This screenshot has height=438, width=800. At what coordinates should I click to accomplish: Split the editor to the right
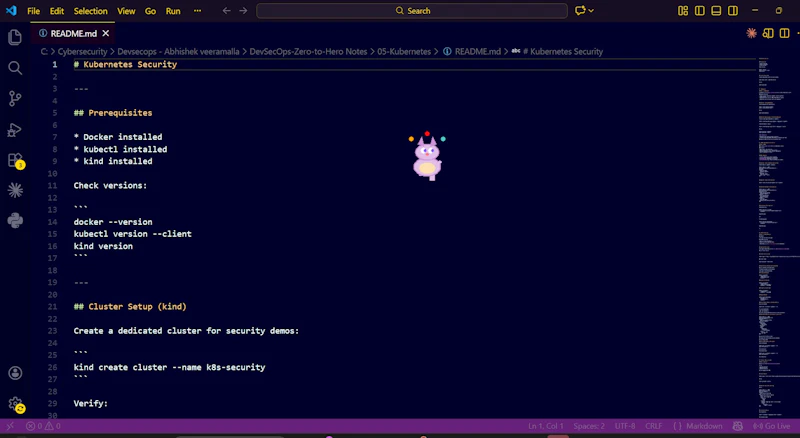point(784,33)
